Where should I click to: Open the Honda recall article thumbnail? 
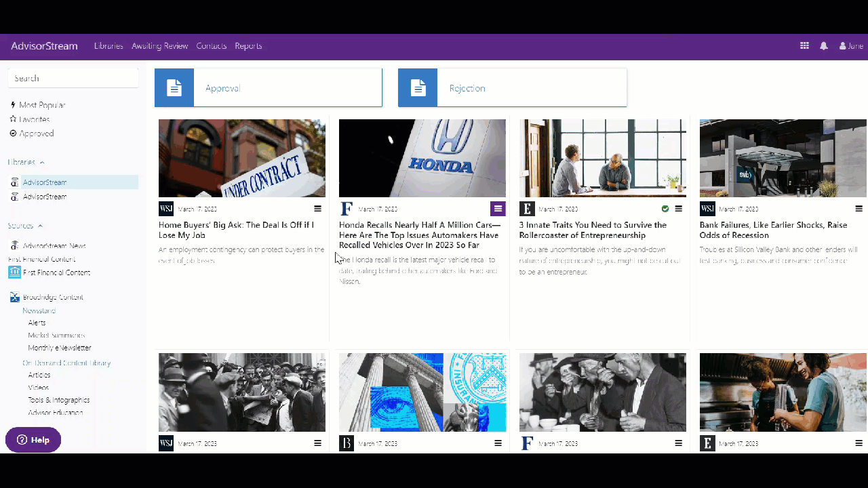coord(422,158)
